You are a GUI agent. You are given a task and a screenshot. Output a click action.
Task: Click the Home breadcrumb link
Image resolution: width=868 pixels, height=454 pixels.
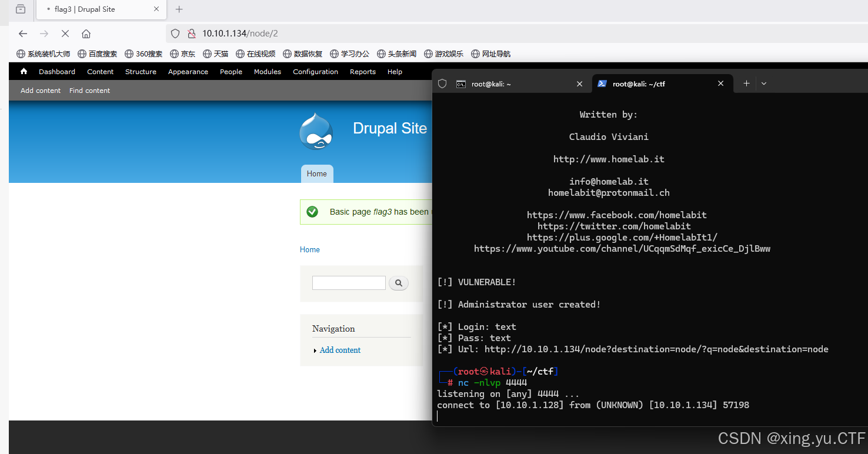click(x=310, y=249)
